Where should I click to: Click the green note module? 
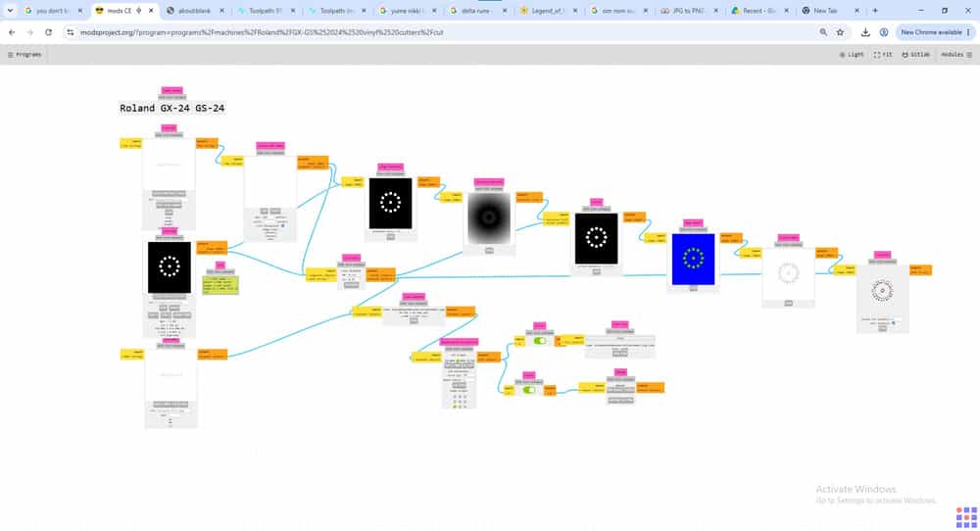coord(220,285)
